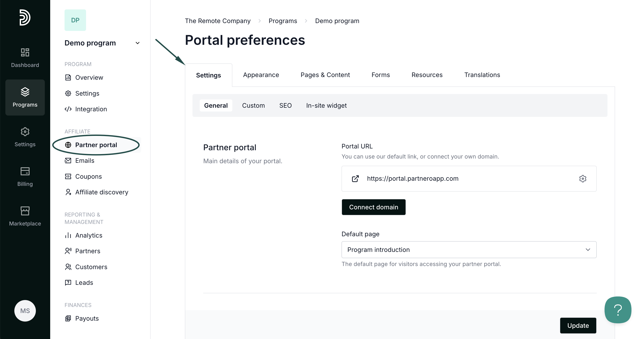Image resolution: width=644 pixels, height=339 pixels.
Task: Click the Connect domain button
Action: click(374, 207)
